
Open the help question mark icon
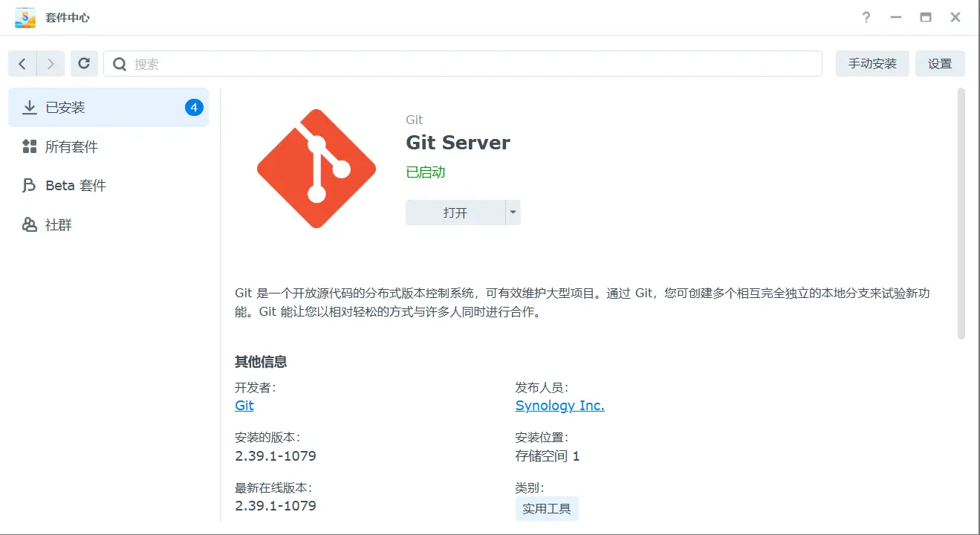point(866,17)
